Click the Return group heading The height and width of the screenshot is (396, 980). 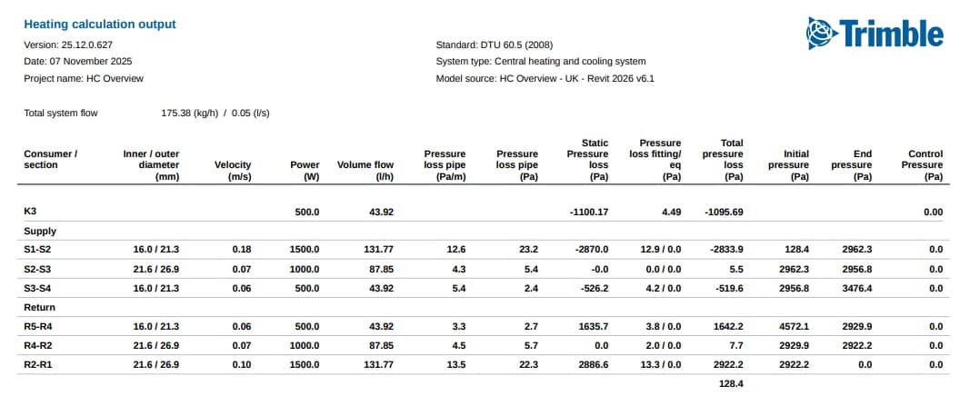(39, 307)
